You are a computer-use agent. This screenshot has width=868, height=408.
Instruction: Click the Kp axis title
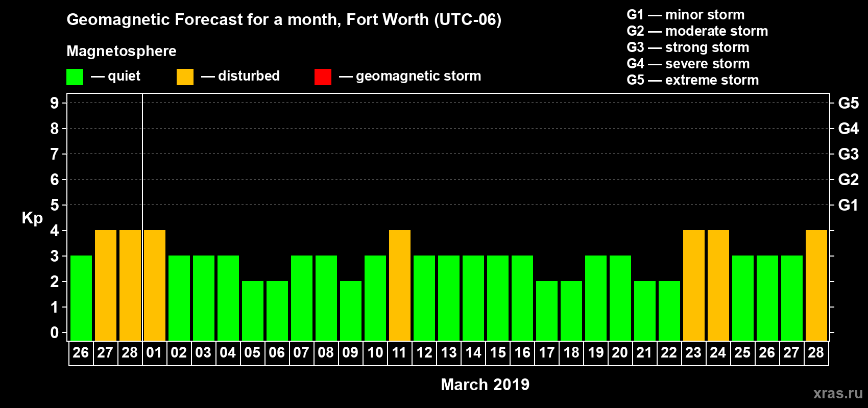coord(32,218)
